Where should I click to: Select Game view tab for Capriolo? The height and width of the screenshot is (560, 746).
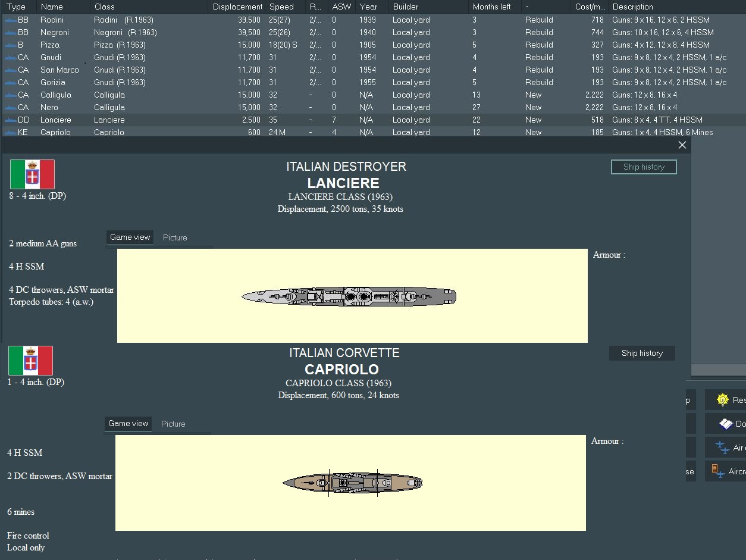click(128, 424)
